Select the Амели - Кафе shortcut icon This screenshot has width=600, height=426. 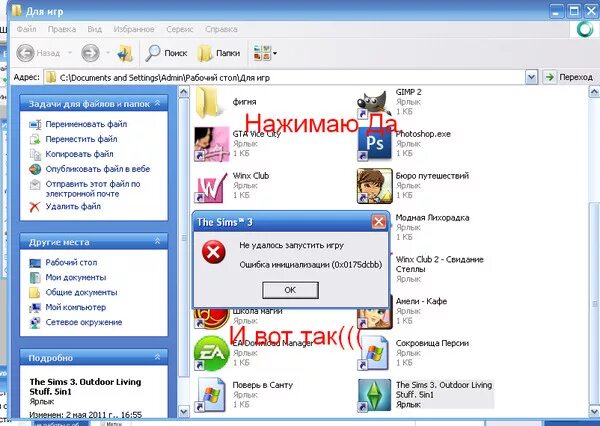[x=375, y=312]
